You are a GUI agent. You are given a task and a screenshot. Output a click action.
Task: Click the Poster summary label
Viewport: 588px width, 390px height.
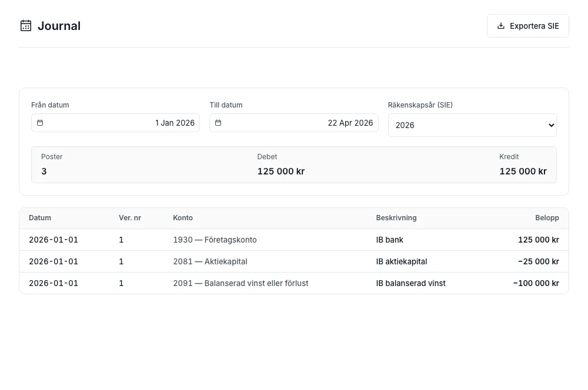pos(52,157)
